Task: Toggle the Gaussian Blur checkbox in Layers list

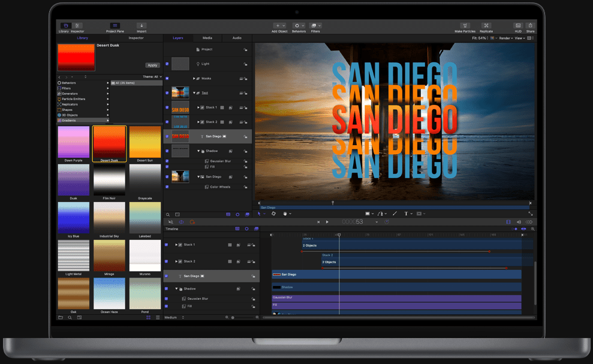Action: [167, 161]
